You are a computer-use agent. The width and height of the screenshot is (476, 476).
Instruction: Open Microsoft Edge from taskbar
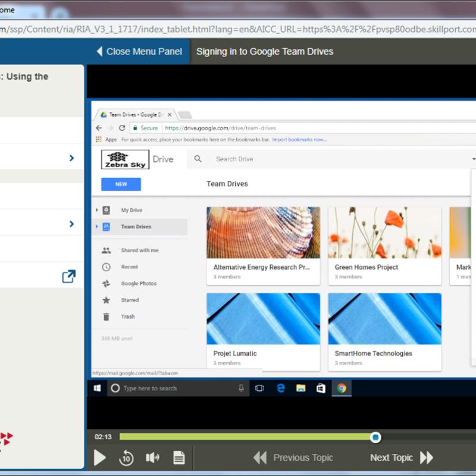(281, 389)
